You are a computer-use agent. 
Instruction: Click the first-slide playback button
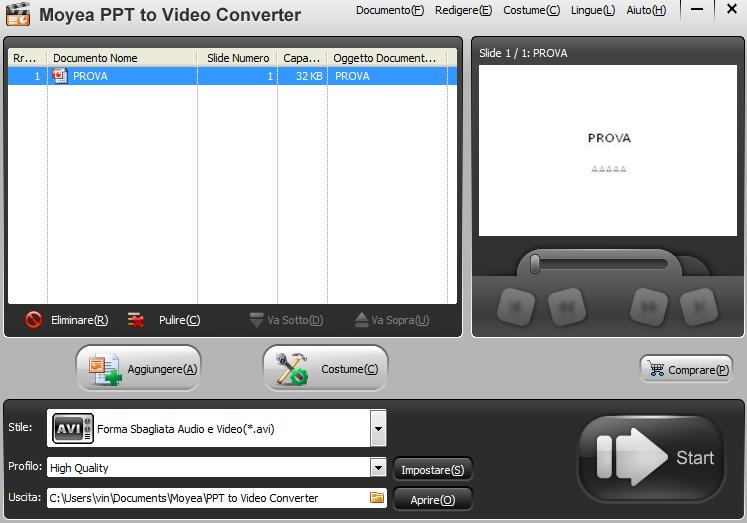pyautogui.click(x=516, y=307)
